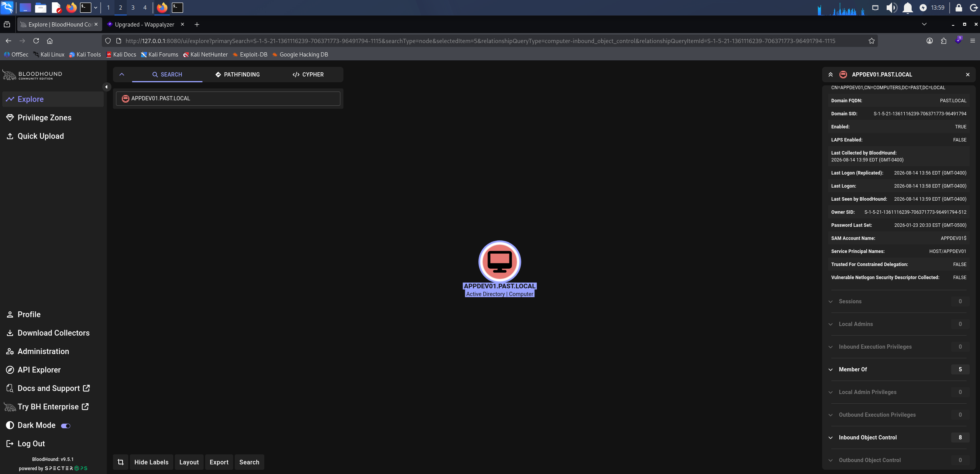Image resolution: width=980 pixels, height=474 pixels.
Task: Click the Kali menu dragon icon
Action: [x=7, y=7]
